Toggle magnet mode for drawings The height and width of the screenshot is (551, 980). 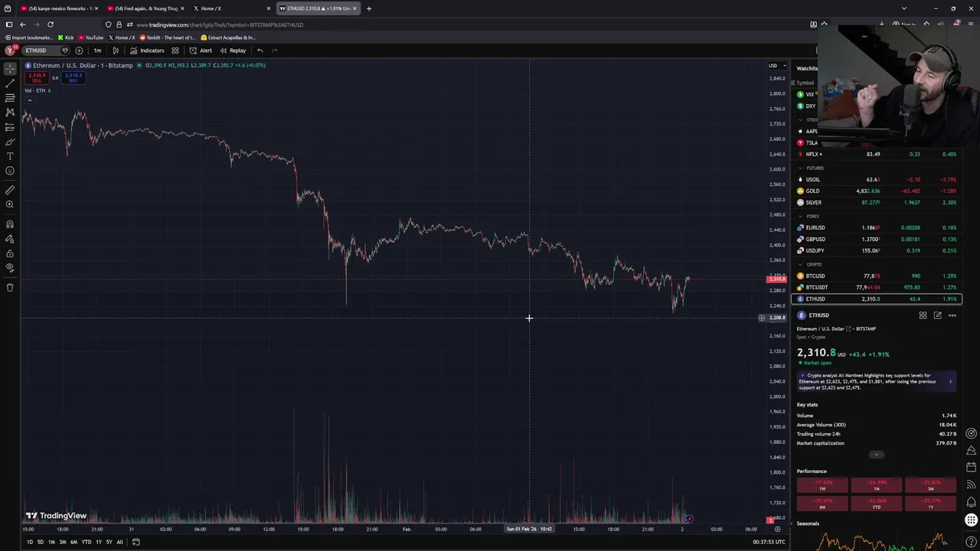[x=10, y=224]
